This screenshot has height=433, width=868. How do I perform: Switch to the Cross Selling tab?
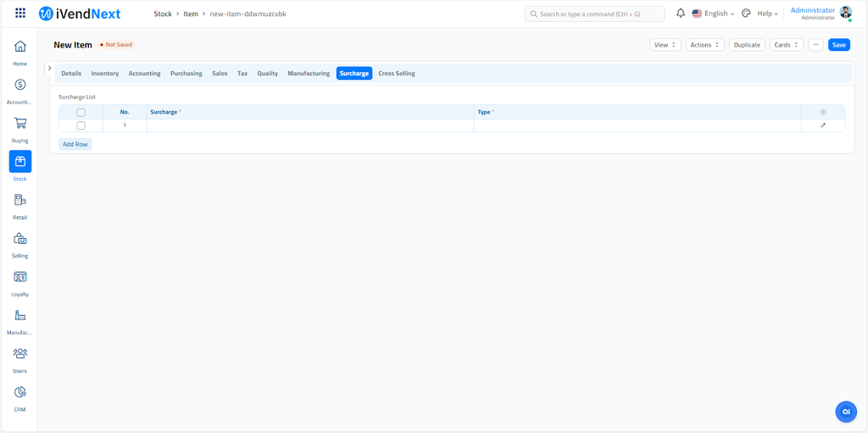(x=396, y=74)
